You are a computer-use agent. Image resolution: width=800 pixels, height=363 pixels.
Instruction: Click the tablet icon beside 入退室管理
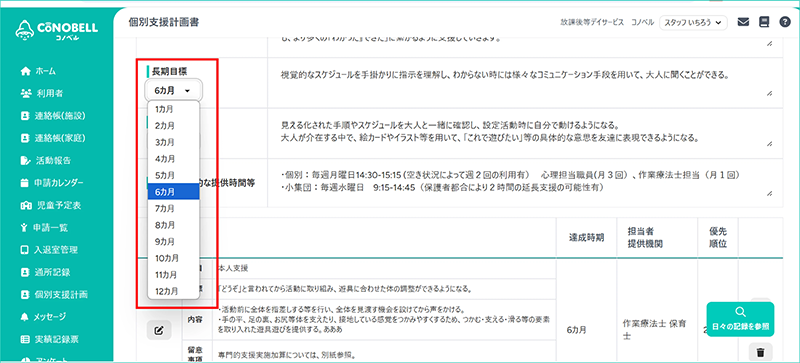point(25,250)
